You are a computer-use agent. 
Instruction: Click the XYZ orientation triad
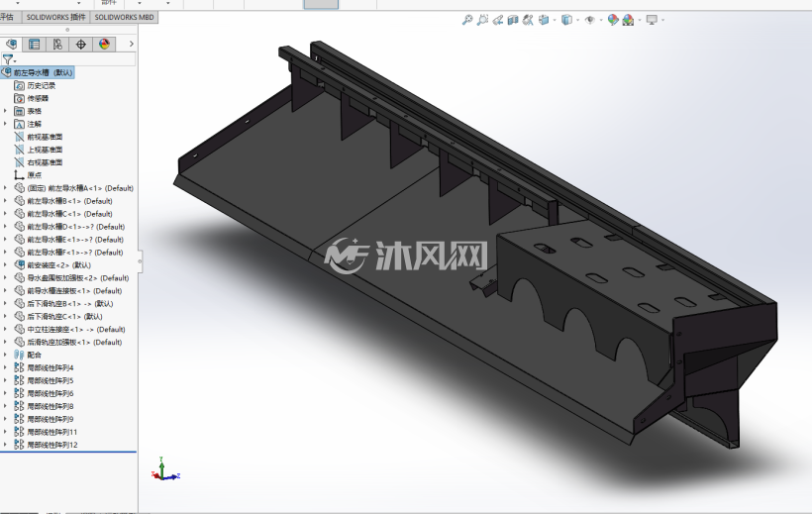(165, 468)
